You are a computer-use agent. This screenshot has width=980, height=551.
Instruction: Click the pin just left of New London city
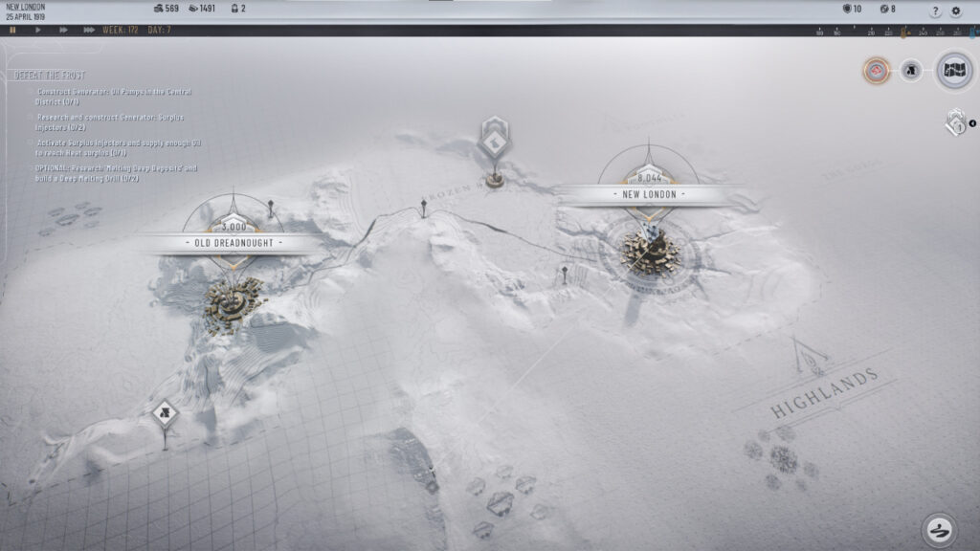(x=565, y=275)
